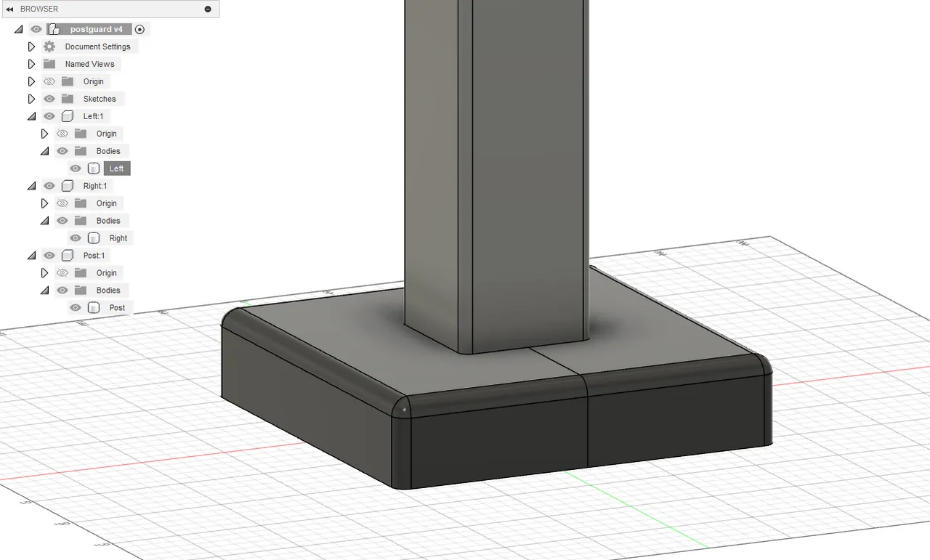Screen dimensions: 930x560
Task: Click the postguard v4 document icon
Action: coord(54,28)
